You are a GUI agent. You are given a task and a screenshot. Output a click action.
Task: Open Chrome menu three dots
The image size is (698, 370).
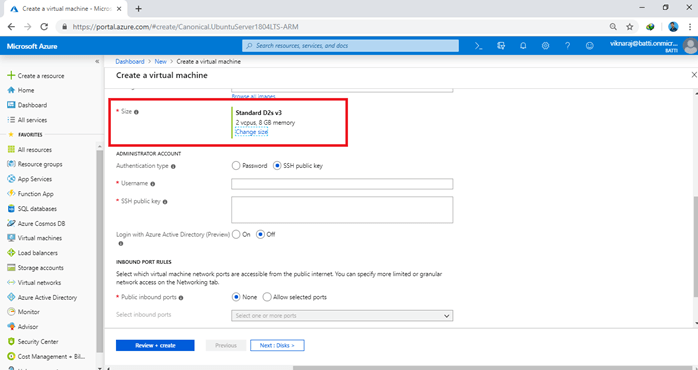tap(689, 27)
